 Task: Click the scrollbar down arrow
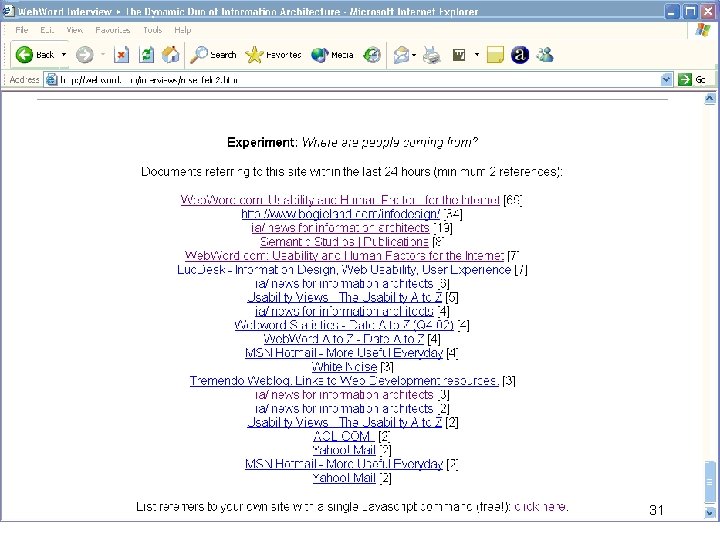pos(710,512)
